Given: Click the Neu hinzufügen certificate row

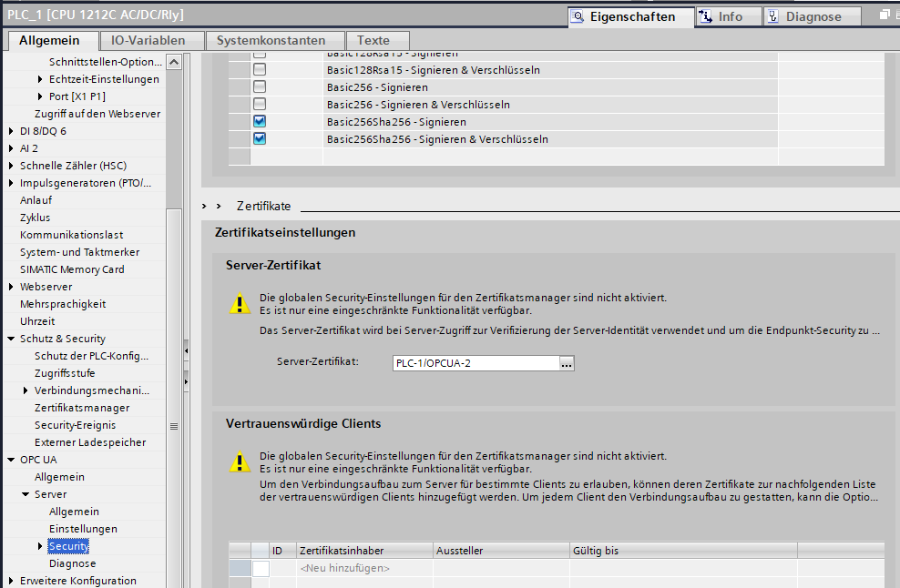Looking at the screenshot, I should click(344, 568).
